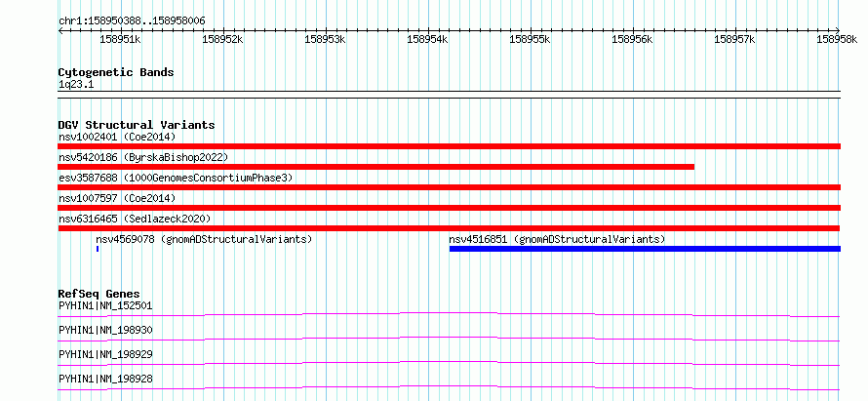Viewport: 868px width, 401px height.
Task: Select the nsv4516851 blue gnomAD variant bar
Action: pos(645,249)
